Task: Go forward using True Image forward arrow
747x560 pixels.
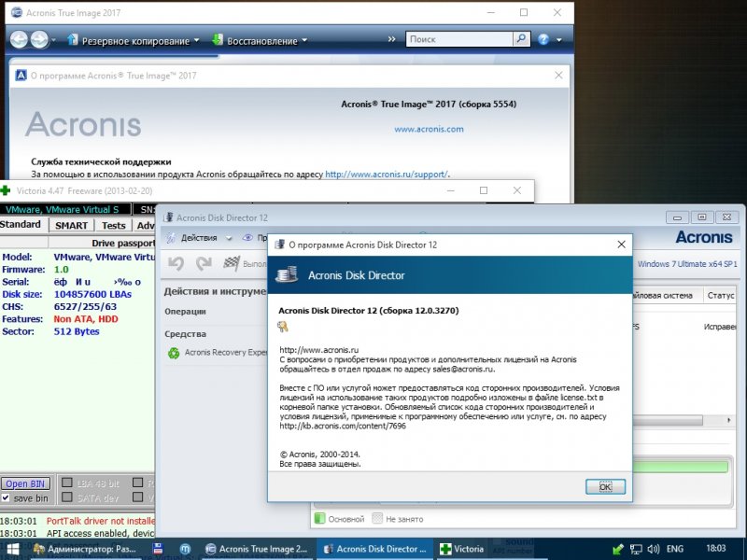Action: (39, 39)
